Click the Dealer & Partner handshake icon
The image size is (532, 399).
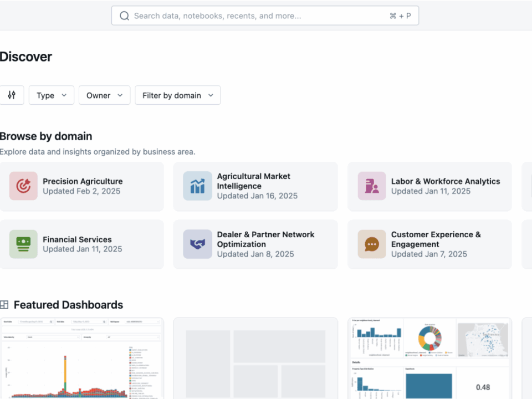click(197, 244)
